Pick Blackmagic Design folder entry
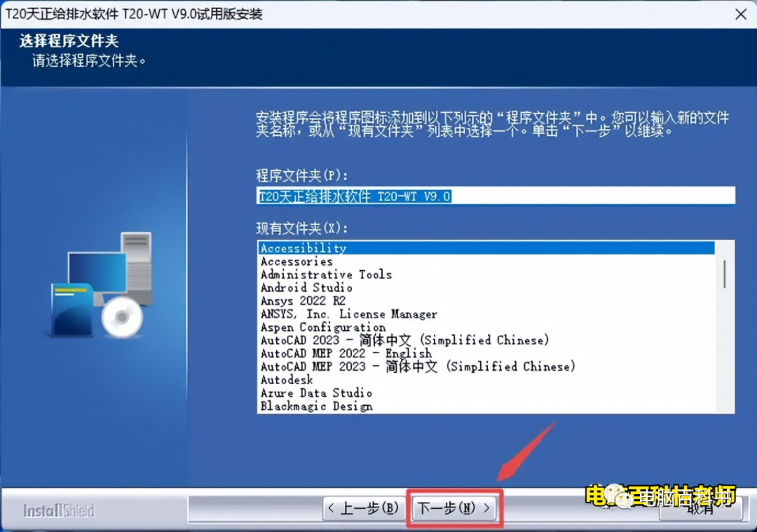Viewport: 757px width, 532px height. point(486,406)
